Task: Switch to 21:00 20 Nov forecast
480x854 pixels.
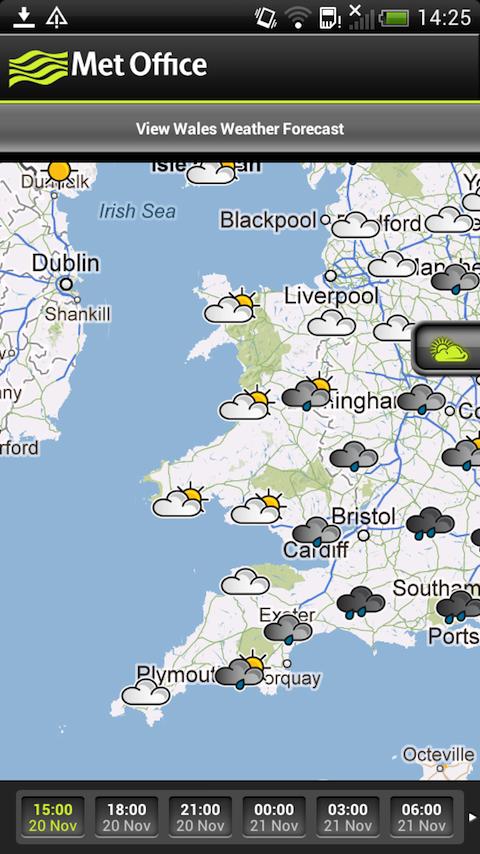Action: coord(200,816)
